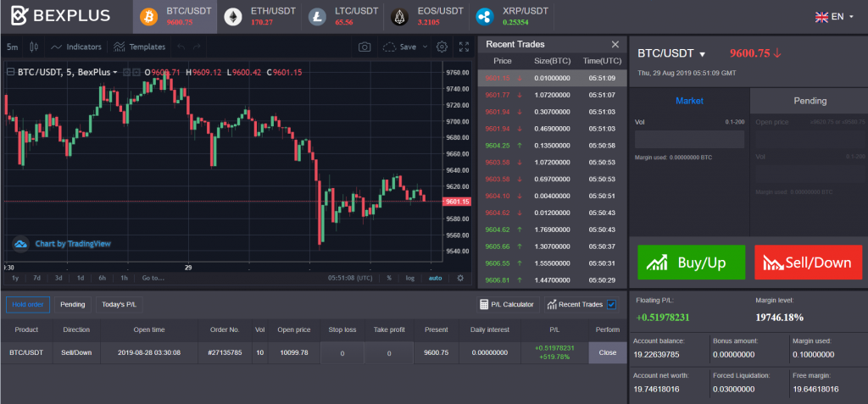The height and width of the screenshot is (404, 868).
Task: Switch chart to fullscreen mode
Action: pyautogui.click(x=465, y=47)
